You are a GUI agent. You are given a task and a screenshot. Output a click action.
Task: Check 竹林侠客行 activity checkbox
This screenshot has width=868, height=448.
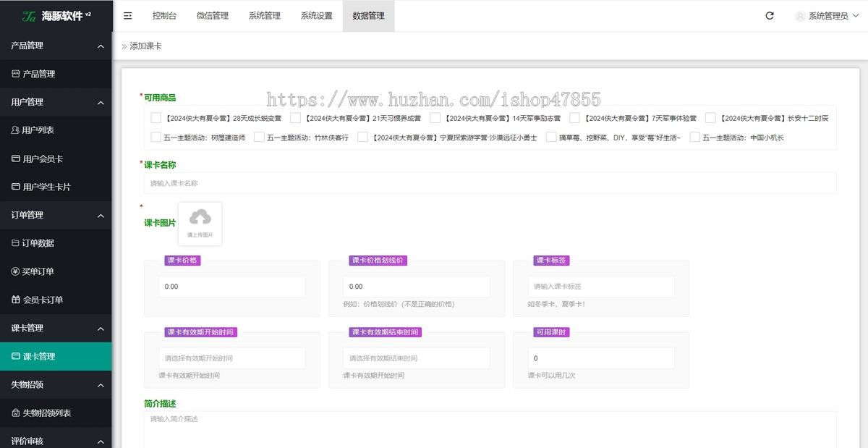click(259, 137)
